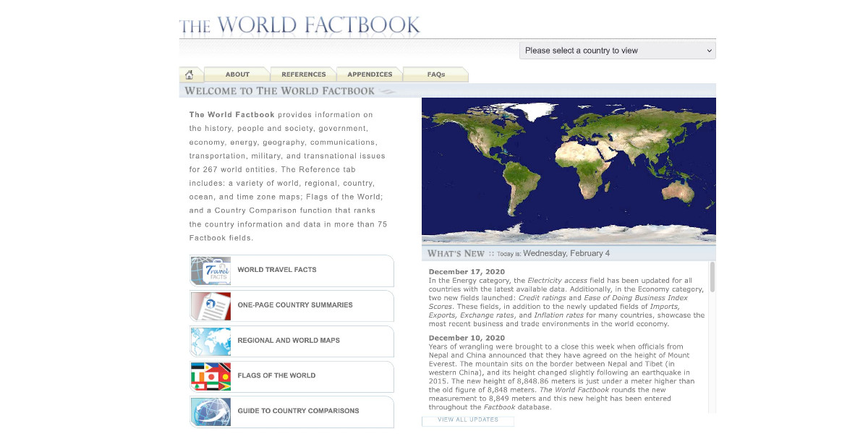
Task: Click The World Factbook logo
Action: [x=300, y=25]
